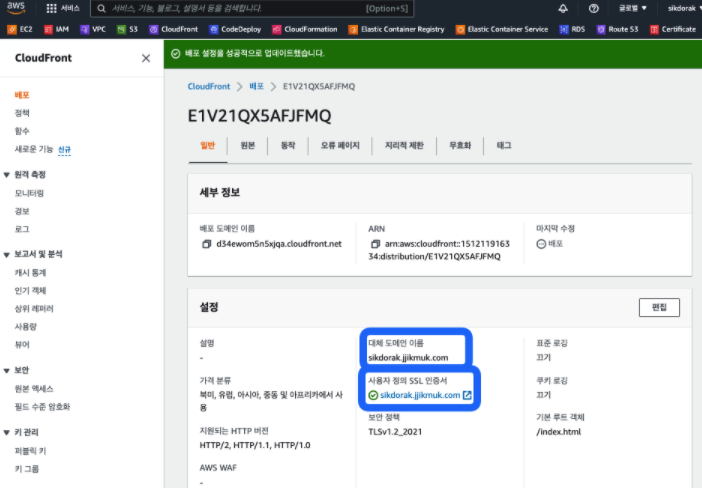
Task: Focus the AWS services search field
Action: tap(252, 9)
